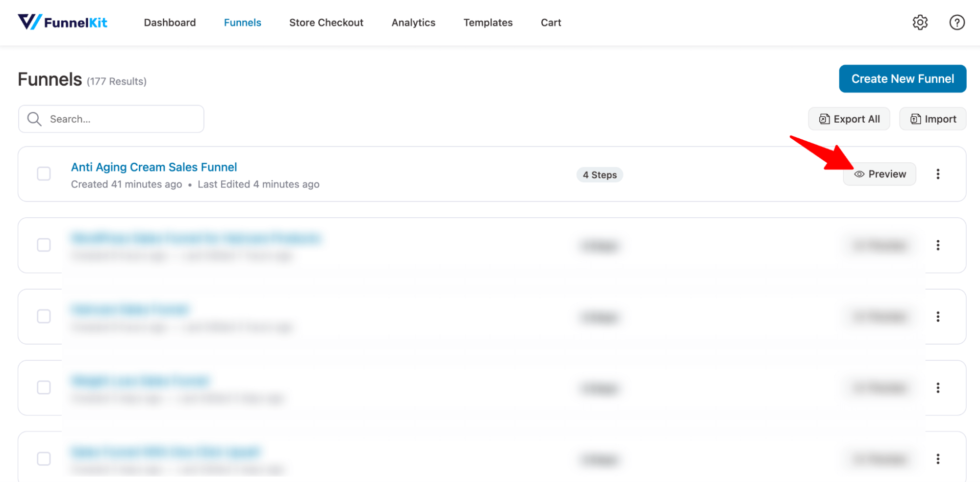Screen dimensions: 980x482
Task: Open the settings gear icon
Action: pyautogui.click(x=920, y=23)
